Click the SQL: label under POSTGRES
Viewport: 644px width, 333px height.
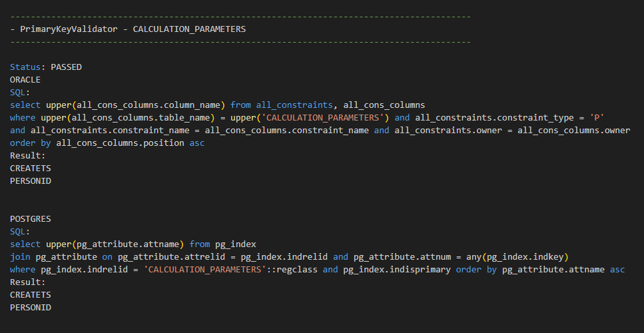20,232
